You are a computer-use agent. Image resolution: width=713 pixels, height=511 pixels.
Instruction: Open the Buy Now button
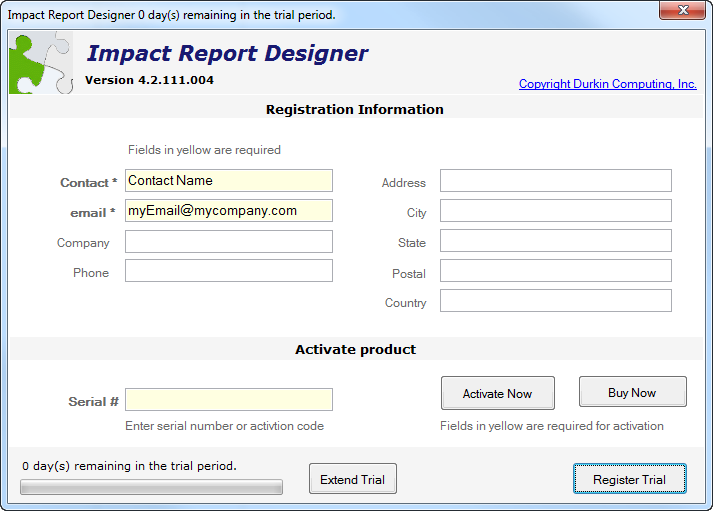point(633,392)
